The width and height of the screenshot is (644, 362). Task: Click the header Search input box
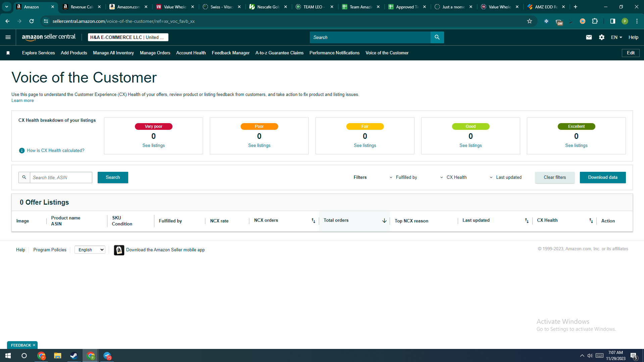tap(370, 37)
